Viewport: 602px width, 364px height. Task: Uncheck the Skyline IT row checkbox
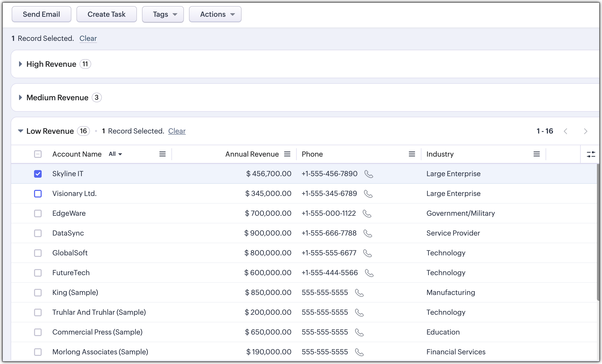[x=38, y=174]
